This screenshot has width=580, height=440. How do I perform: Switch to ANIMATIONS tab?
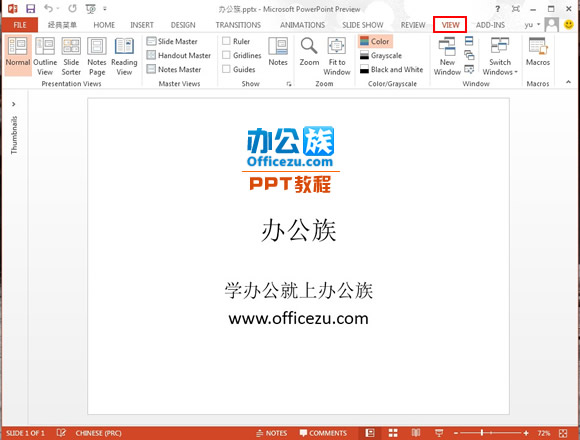(302, 25)
